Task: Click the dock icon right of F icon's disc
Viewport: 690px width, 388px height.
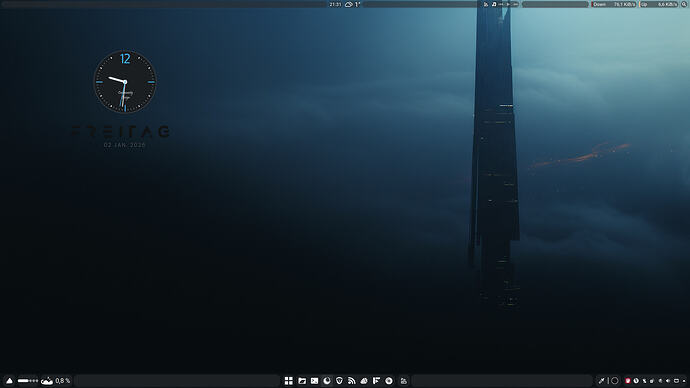Action: pyautogui.click(x=404, y=381)
